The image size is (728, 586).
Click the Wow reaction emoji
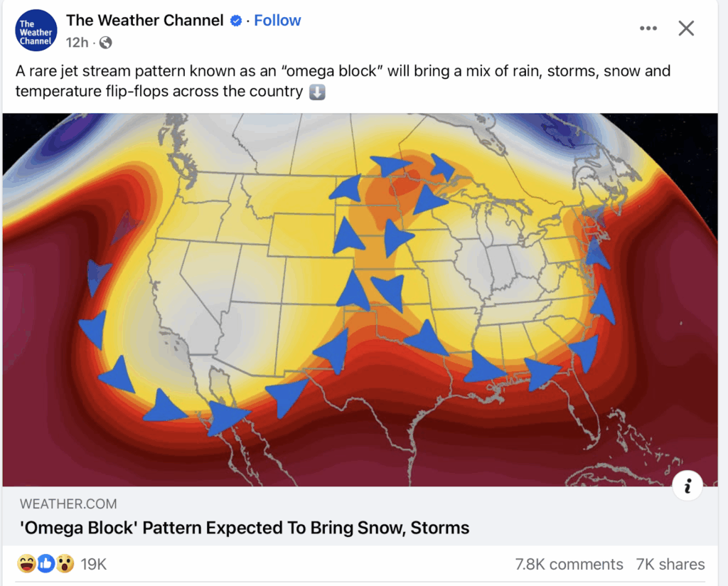65,564
